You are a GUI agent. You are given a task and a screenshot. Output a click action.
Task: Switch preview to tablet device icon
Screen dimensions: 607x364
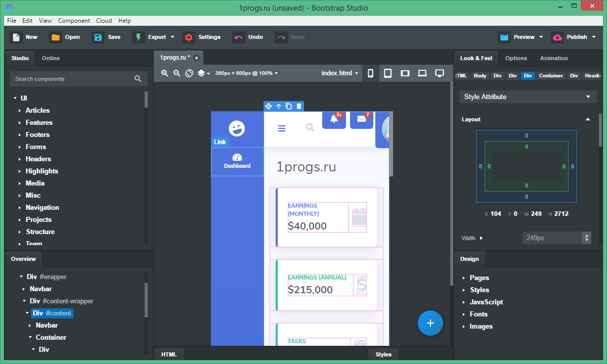click(x=388, y=73)
